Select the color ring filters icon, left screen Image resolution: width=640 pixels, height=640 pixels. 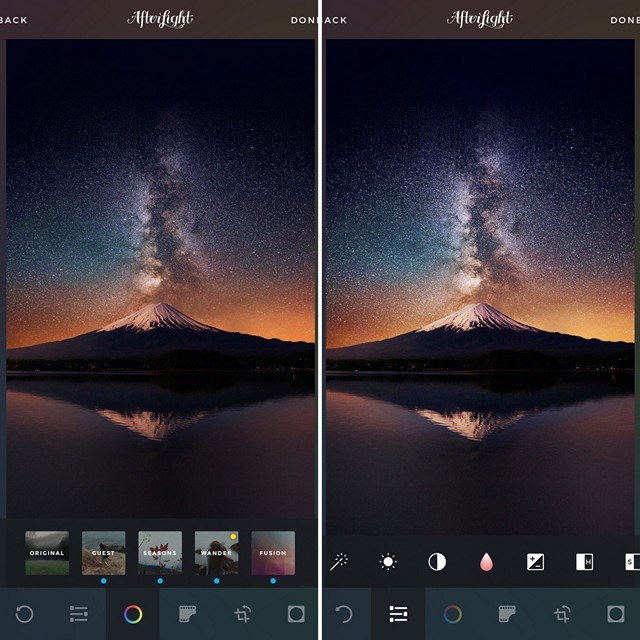133,614
